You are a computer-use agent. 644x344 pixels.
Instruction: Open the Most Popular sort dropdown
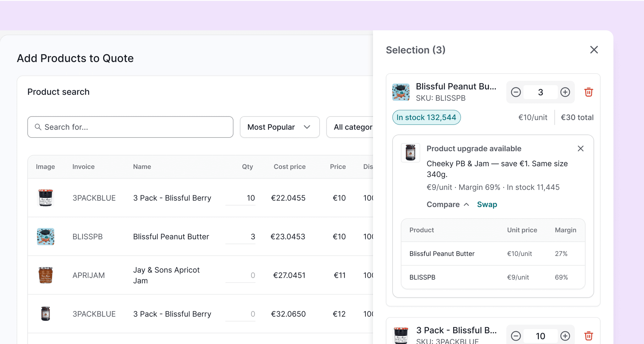coord(280,127)
